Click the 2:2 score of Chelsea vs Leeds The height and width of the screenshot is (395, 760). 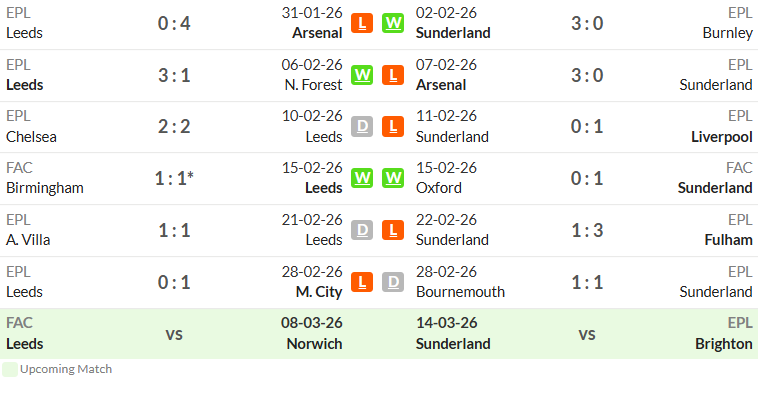pos(174,127)
